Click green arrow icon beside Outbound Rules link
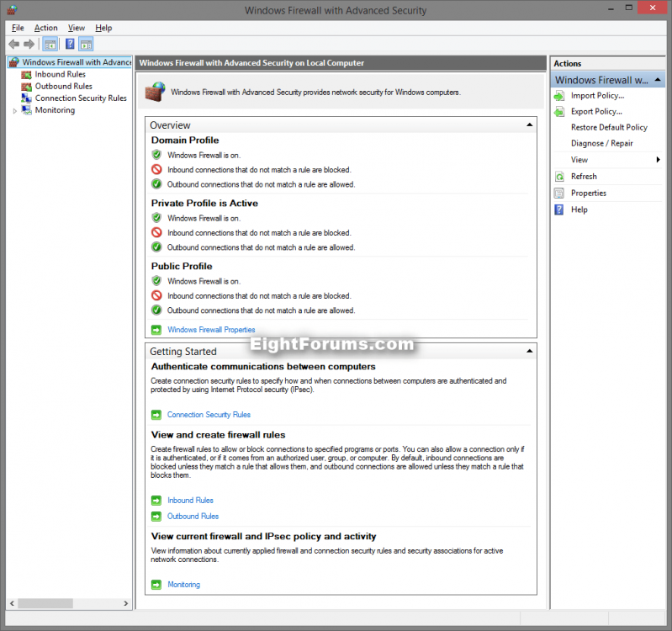Viewport: 672px width, 631px height. 156,516
